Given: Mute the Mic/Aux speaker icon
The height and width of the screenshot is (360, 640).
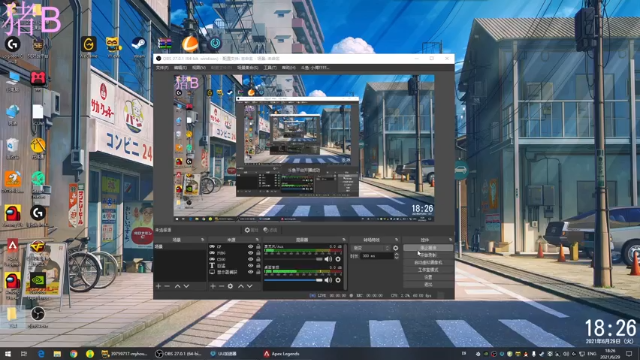Looking at the screenshot, I should tap(328, 259).
